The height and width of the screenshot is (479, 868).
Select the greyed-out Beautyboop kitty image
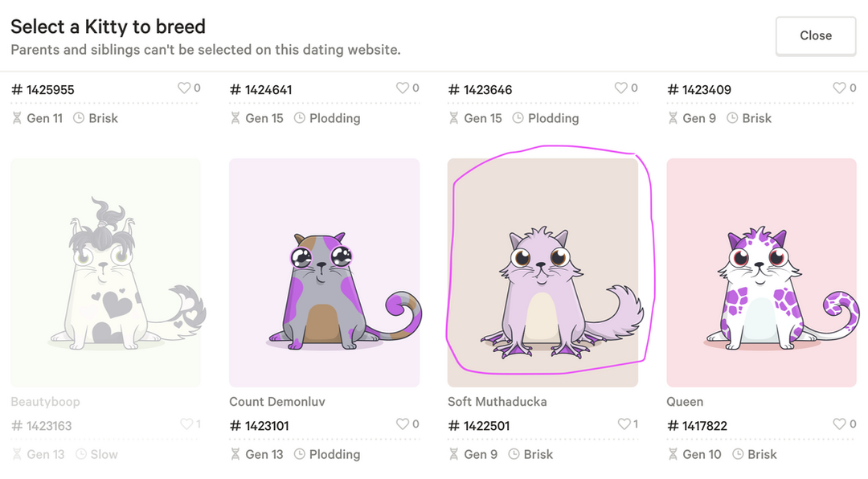click(105, 272)
